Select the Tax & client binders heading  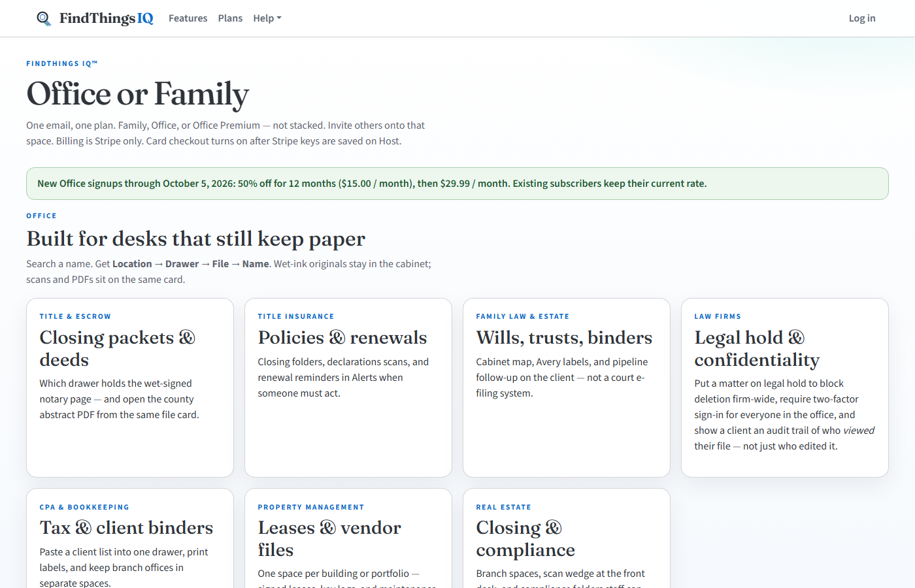pyautogui.click(x=126, y=528)
